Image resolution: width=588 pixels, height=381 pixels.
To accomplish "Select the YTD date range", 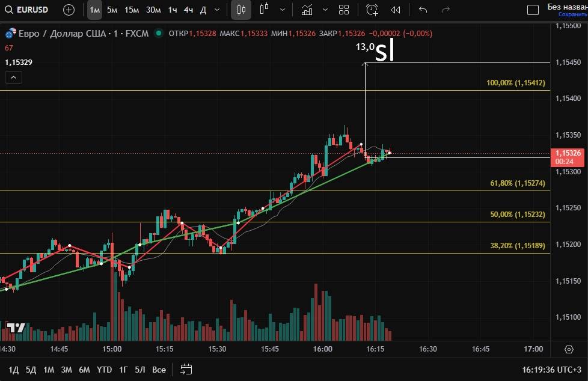I will coord(105,369).
